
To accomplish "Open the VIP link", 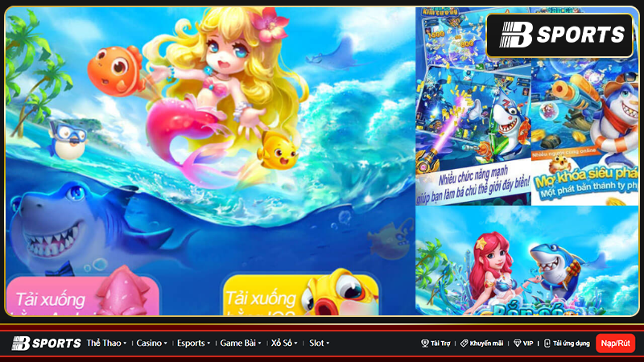I will (528, 343).
